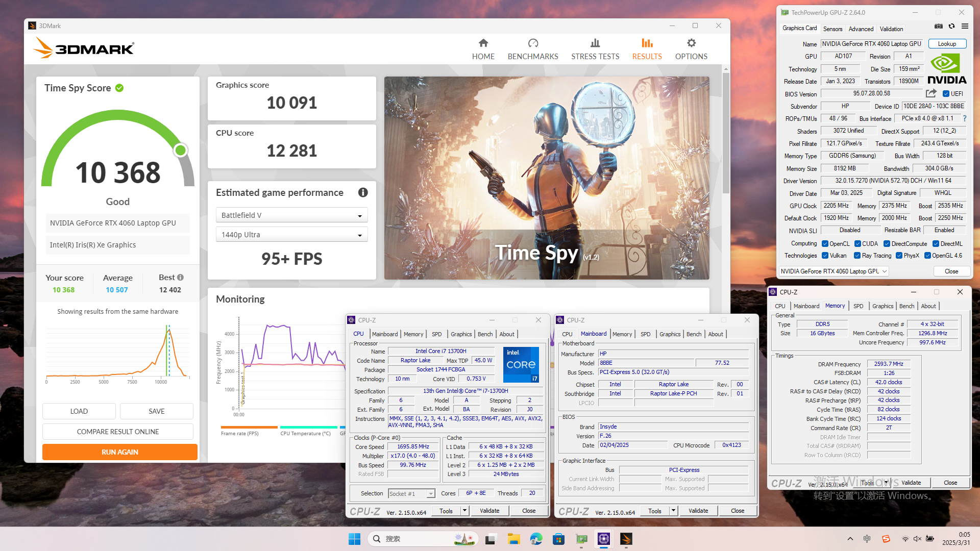The height and width of the screenshot is (551, 980).
Task: Click the SAVE button in 3DMark
Action: coord(157,411)
